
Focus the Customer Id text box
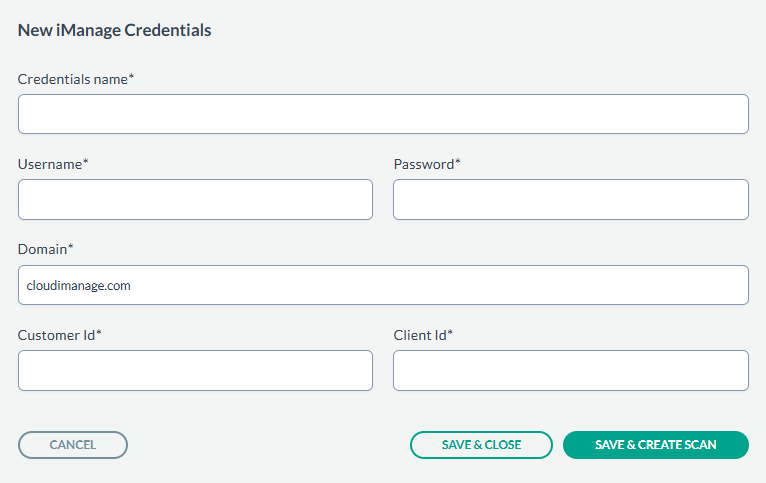(195, 370)
